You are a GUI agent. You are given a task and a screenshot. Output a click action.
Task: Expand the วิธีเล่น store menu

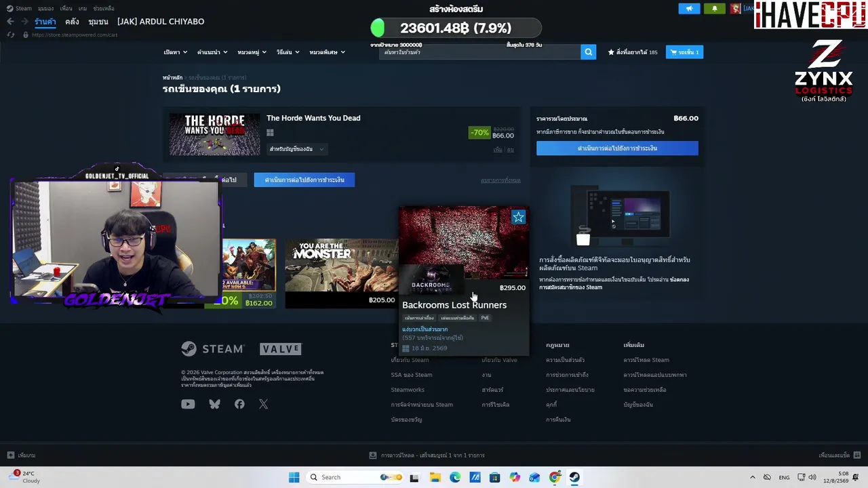click(x=288, y=52)
